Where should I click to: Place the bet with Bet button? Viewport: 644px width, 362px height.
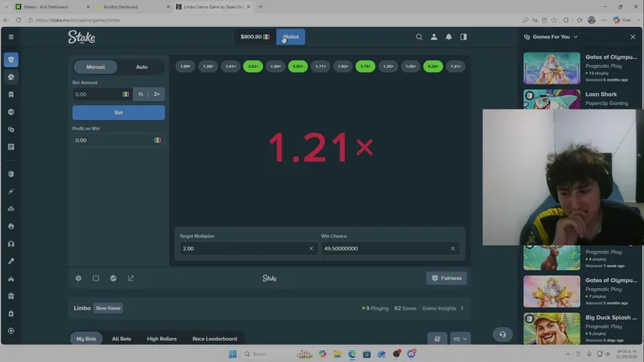pyautogui.click(x=119, y=112)
